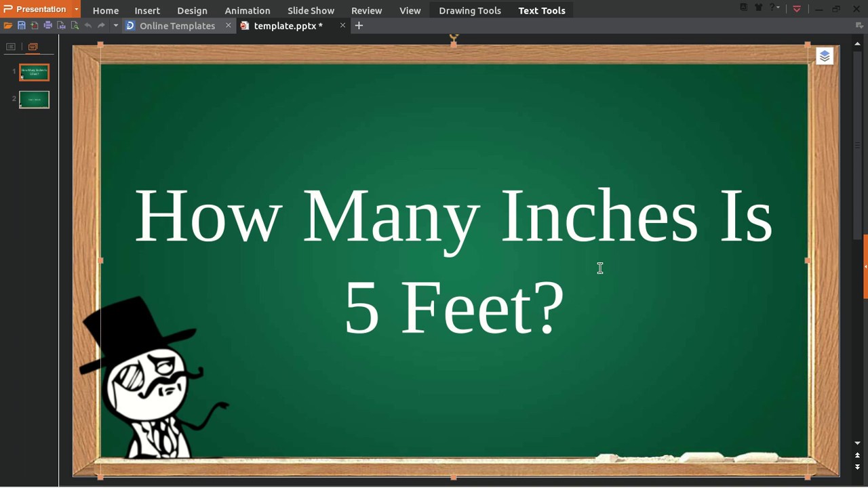Open the tab list dropdown at right
Screen dimensions: 868x488
point(859,25)
